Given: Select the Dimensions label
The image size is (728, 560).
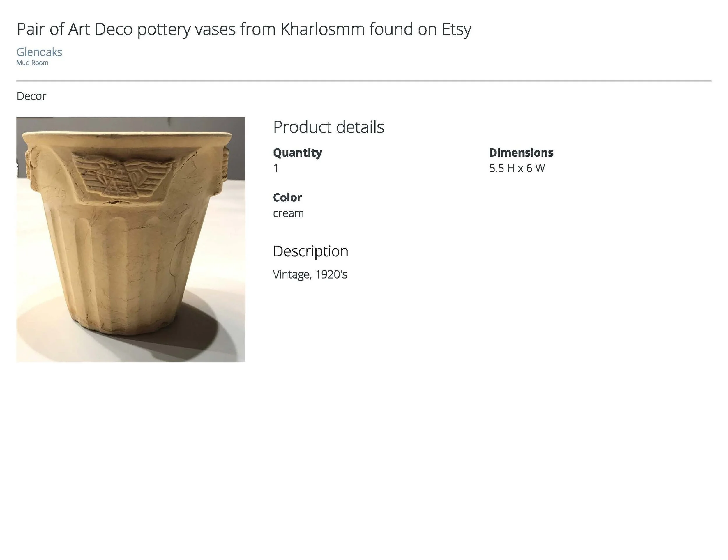Looking at the screenshot, I should pos(521,153).
